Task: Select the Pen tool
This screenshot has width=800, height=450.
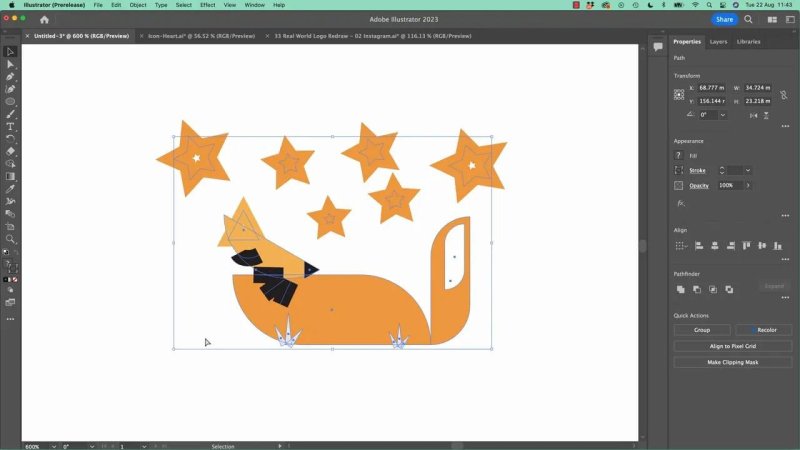Action: pos(10,77)
